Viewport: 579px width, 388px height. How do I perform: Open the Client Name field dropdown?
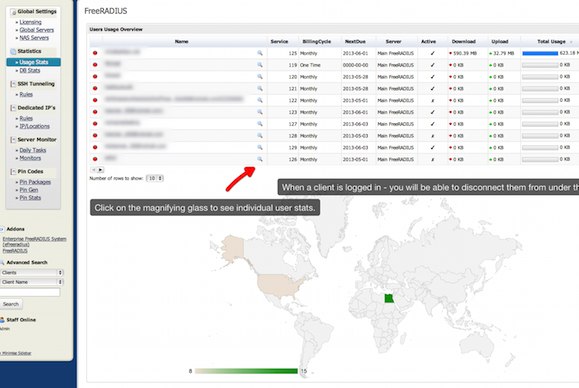32,282
